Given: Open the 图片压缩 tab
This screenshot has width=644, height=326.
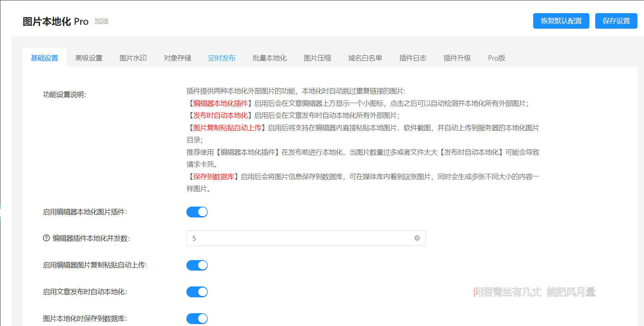Looking at the screenshot, I should coord(317,58).
